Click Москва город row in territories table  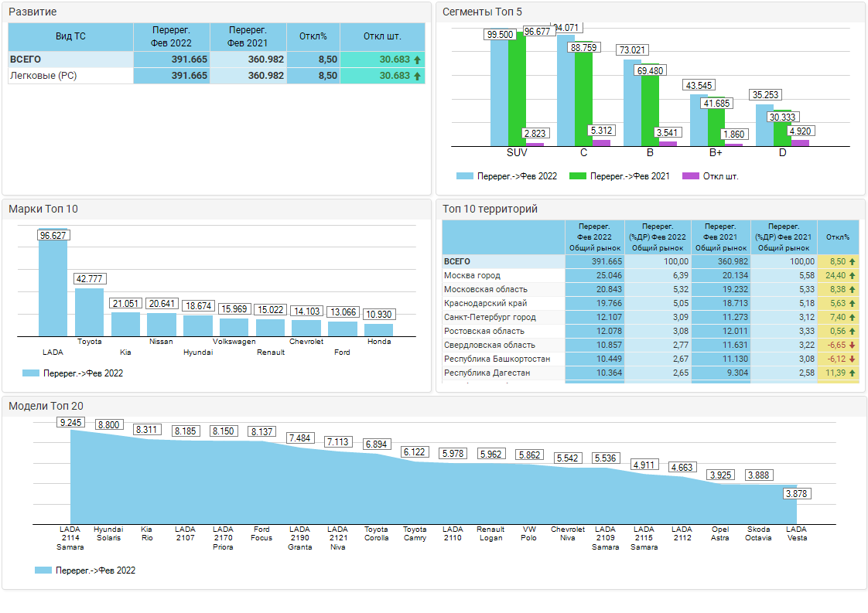tap(651, 275)
